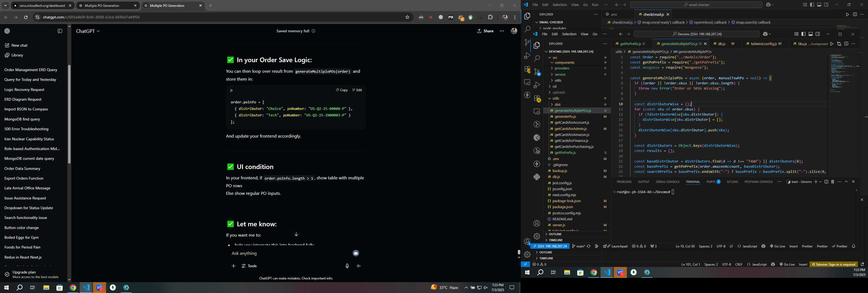
Task: Split the terminal in Devoms panel
Action: [826, 182]
